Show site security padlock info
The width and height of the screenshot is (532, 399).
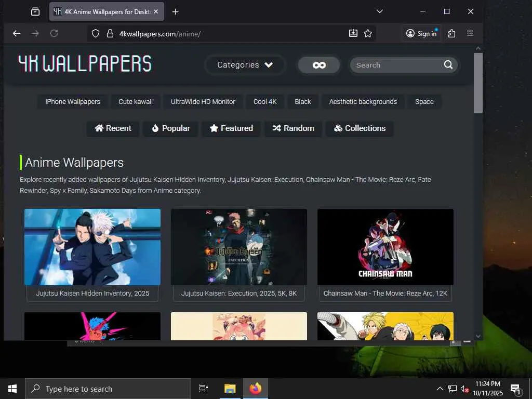pos(110,34)
